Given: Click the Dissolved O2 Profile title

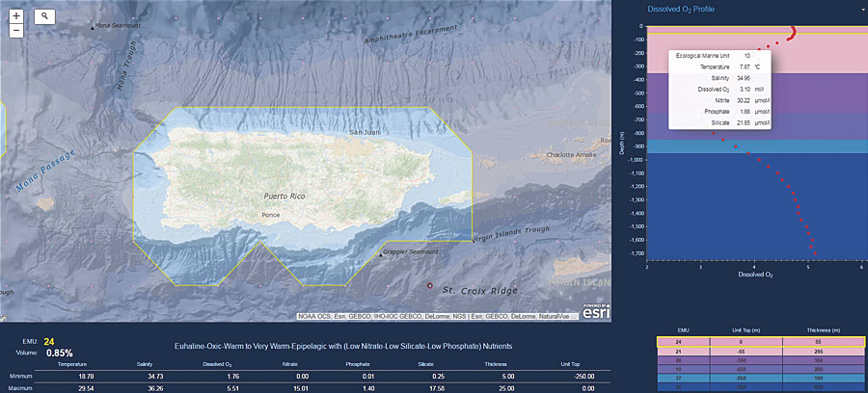Looking at the screenshot, I should coord(682,9).
